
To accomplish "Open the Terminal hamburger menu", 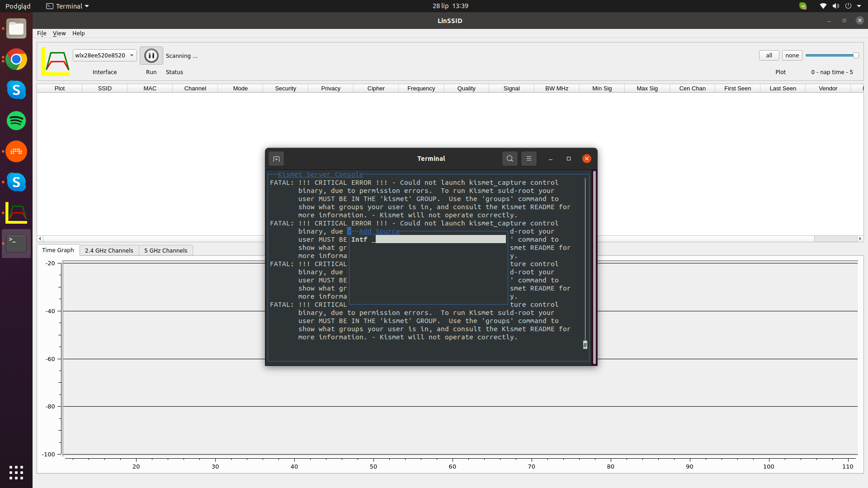I will [x=529, y=159].
